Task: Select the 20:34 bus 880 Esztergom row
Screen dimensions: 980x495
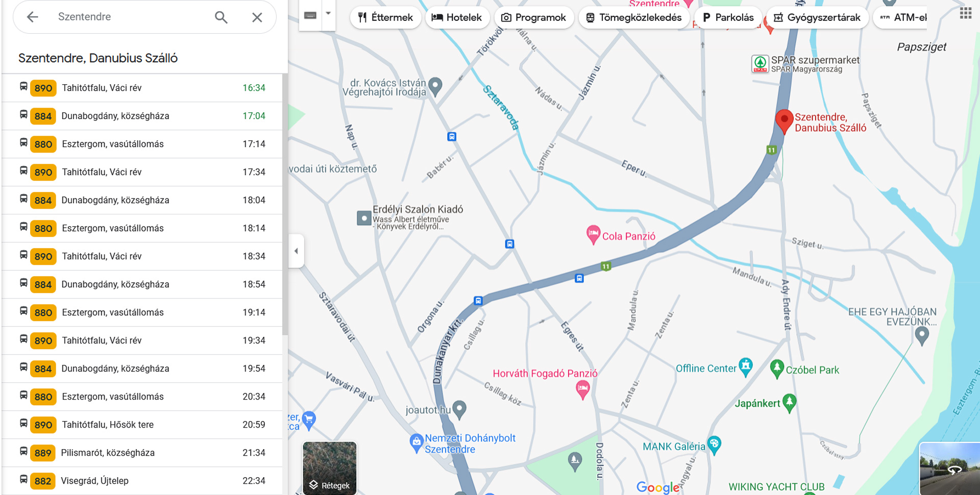Action: coord(142,397)
